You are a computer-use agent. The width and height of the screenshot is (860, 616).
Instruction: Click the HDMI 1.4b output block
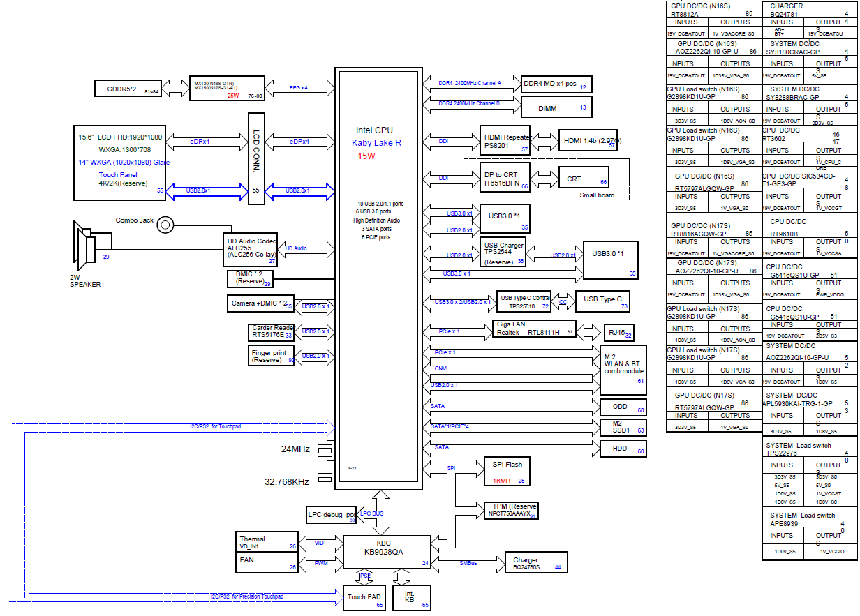589,141
